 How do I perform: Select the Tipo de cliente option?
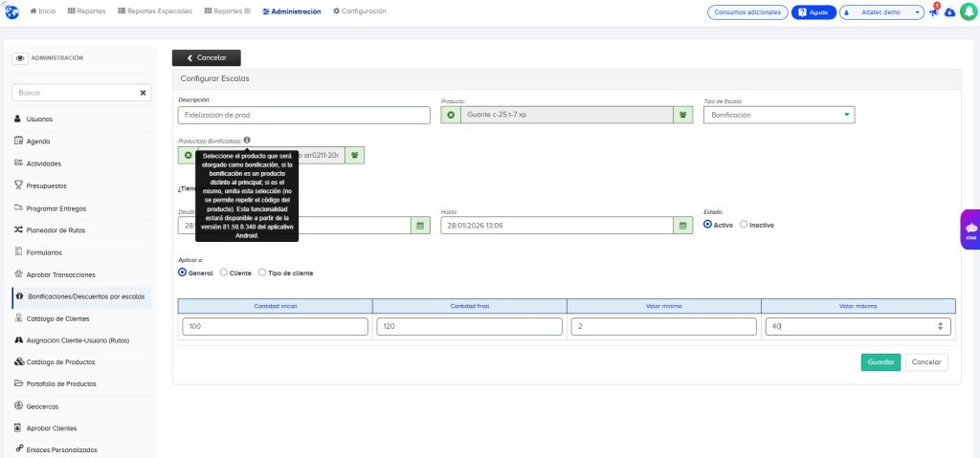click(262, 273)
